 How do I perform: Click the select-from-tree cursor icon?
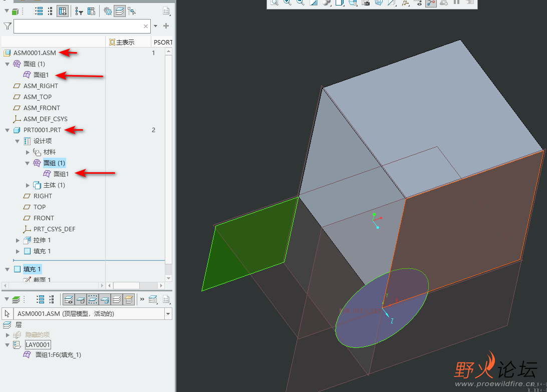(x=132, y=12)
